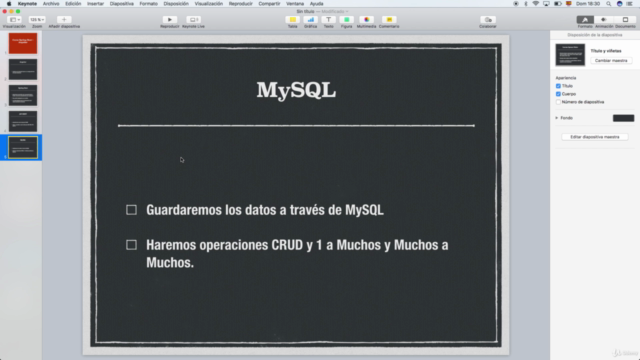This screenshot has width=640, height=360.
Task: Click the Bluetooth menu bar icon
Action: [x=526, y=4]
